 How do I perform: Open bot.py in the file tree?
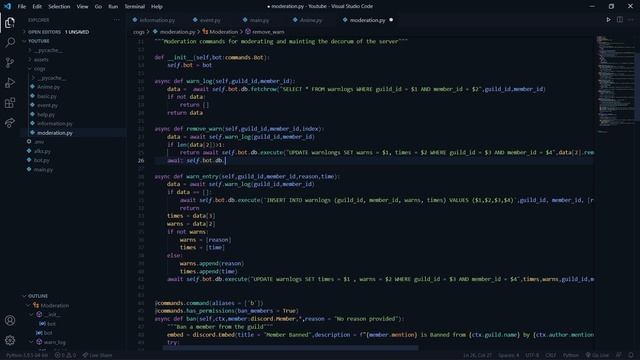[x=42, y=160]
